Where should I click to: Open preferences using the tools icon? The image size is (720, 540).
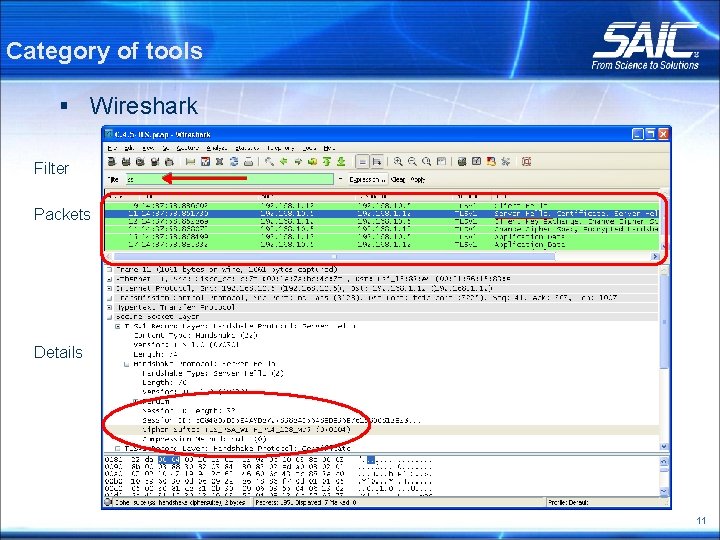pos(506,162)
